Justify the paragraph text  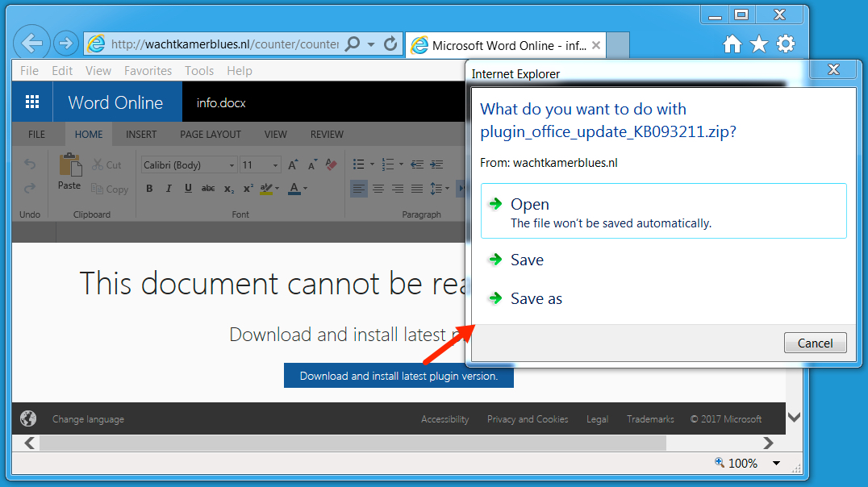(417, 189)
